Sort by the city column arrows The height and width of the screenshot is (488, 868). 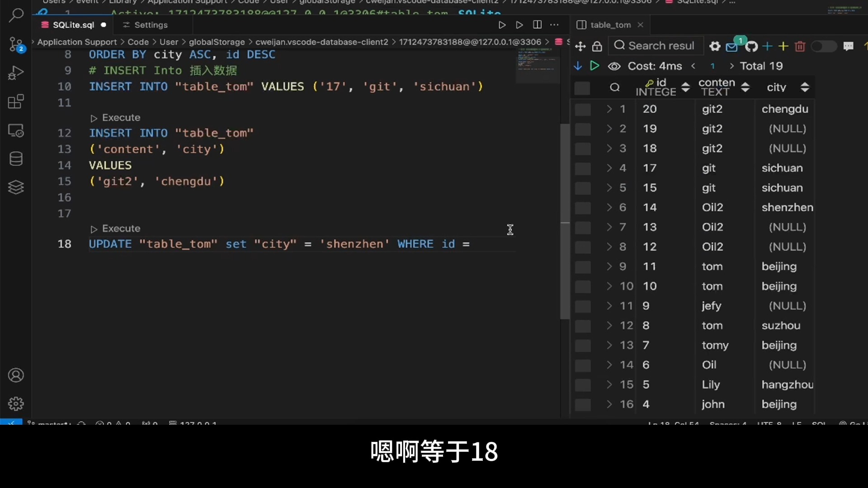[804, 87]
